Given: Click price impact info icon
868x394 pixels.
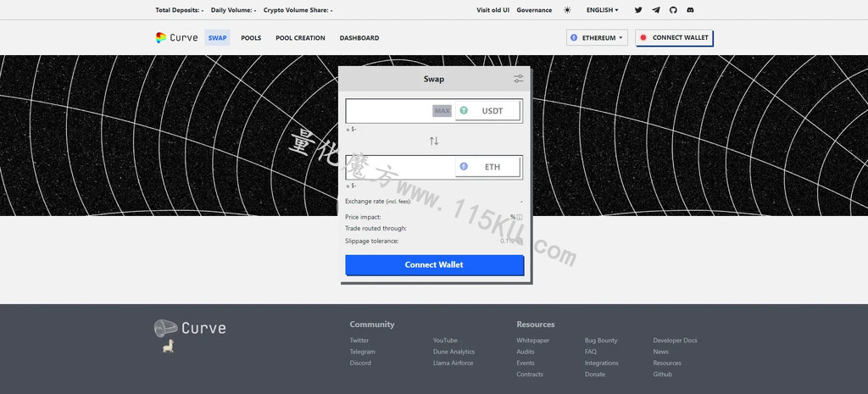Looking at the screenshot, I should point(520,218).
